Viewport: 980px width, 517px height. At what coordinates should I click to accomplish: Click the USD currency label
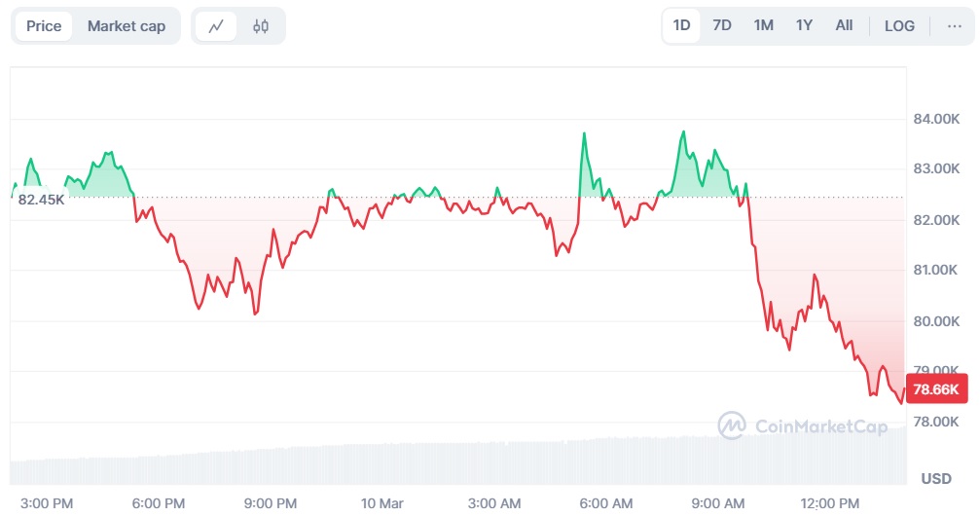pyautogui.click(x=936, y=478)
